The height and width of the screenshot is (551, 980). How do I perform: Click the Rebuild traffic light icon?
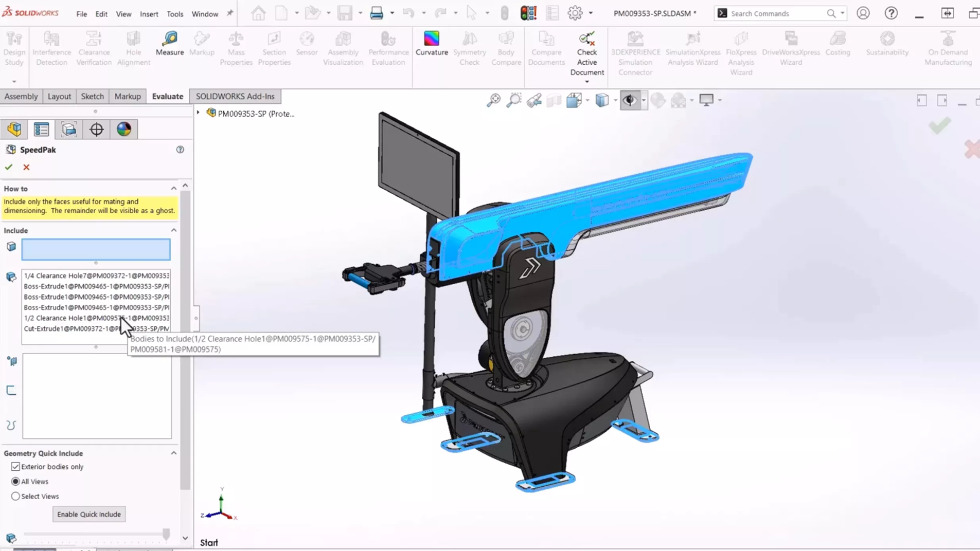[528, 13]
